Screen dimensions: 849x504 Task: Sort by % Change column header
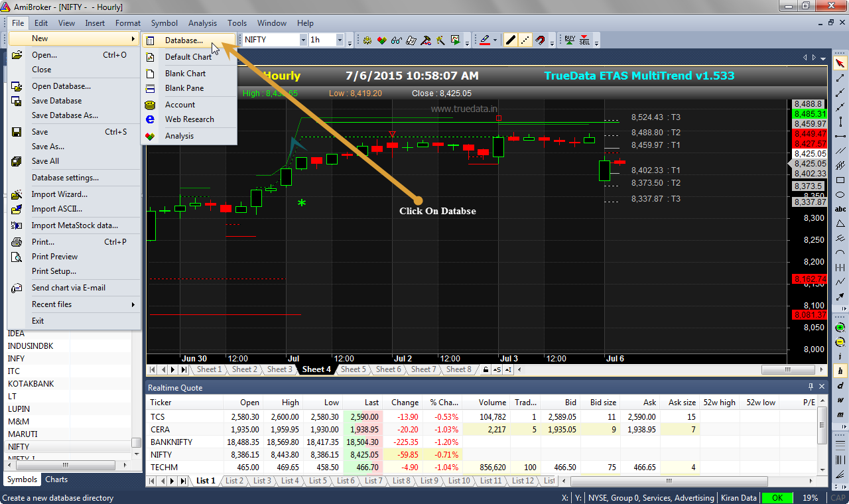click(x=444, y=403)
